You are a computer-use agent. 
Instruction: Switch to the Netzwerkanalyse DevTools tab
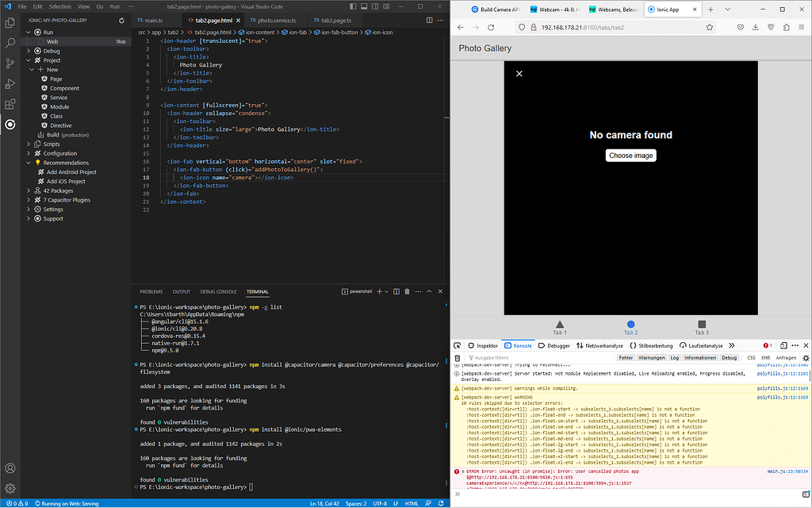599,345
